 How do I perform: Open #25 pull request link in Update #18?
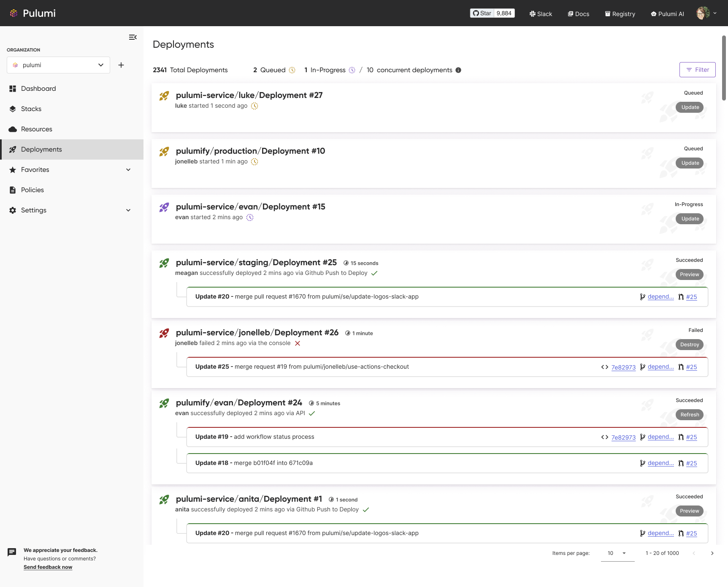tap(692, 463)
